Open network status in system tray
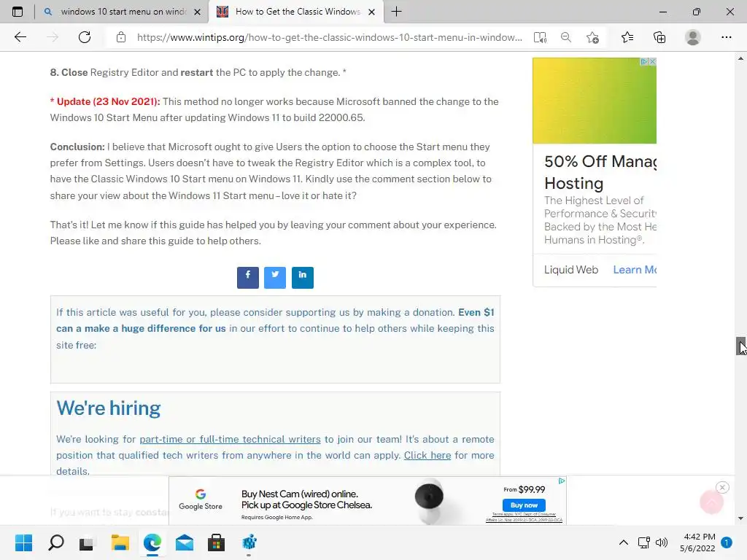This screenshot has height=560, width=747. point(643,542)
